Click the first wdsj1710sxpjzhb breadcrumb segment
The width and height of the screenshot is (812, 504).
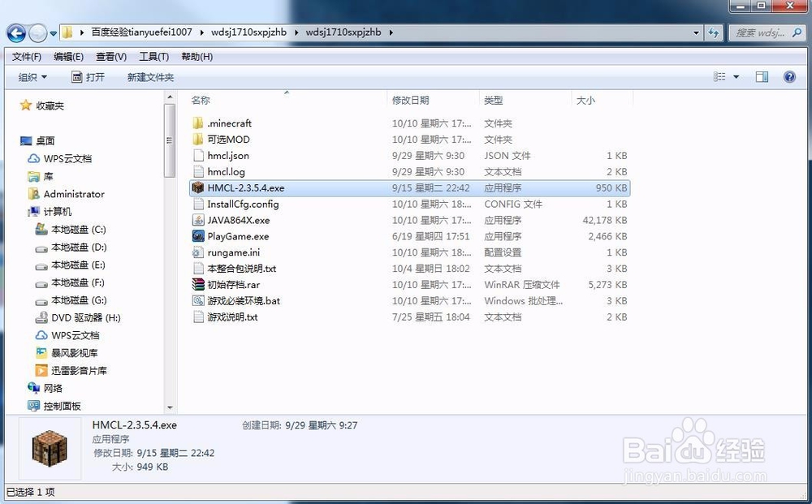(x=248, y=32)
